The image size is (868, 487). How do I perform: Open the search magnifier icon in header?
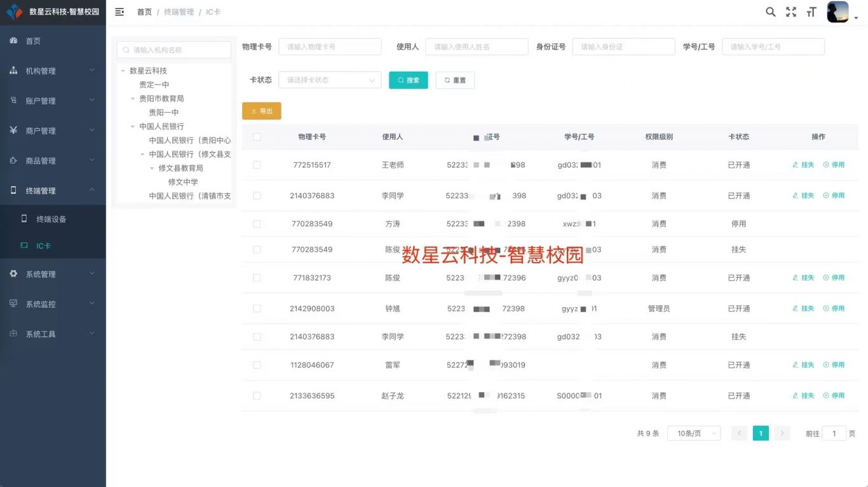[x=771, y=11]
